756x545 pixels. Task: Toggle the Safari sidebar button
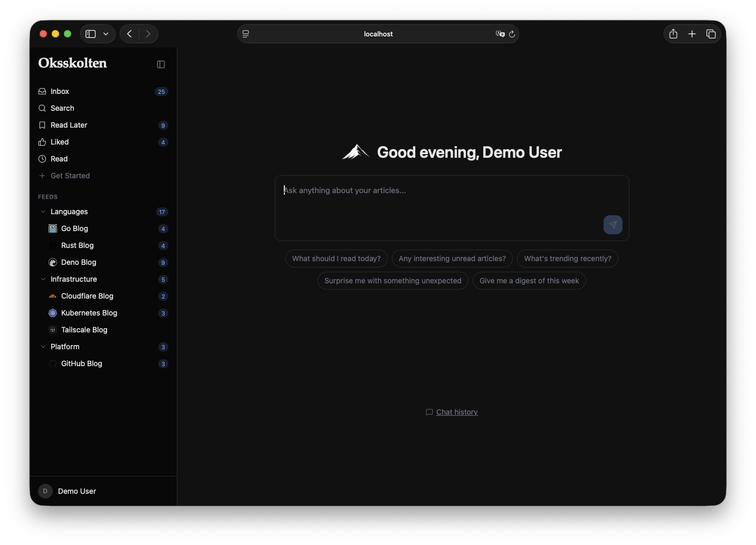click(91, 34)
